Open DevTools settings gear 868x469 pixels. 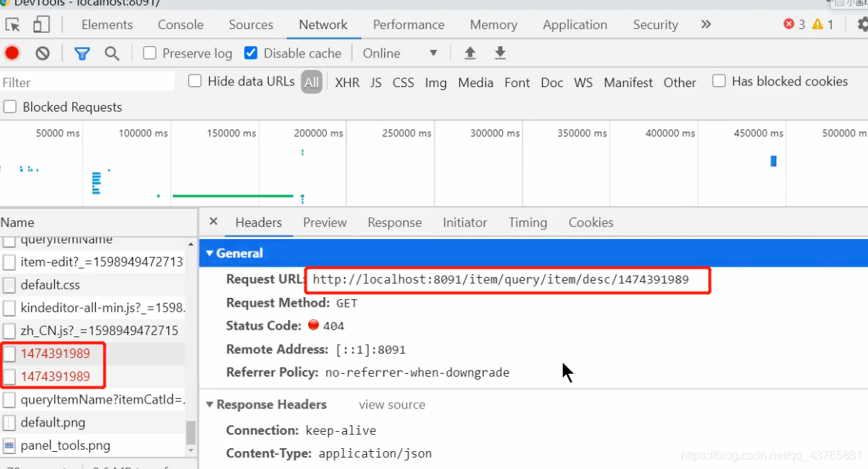tap(863, 25)
